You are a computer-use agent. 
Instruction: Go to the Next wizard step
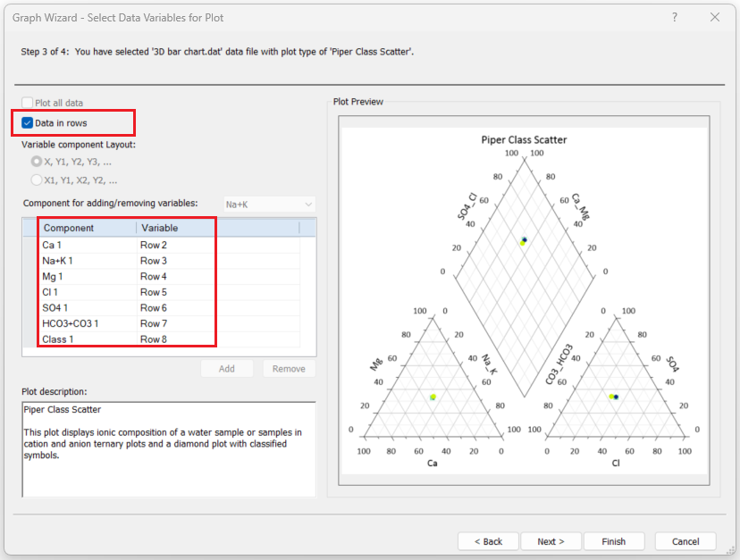tap(551, 541)
